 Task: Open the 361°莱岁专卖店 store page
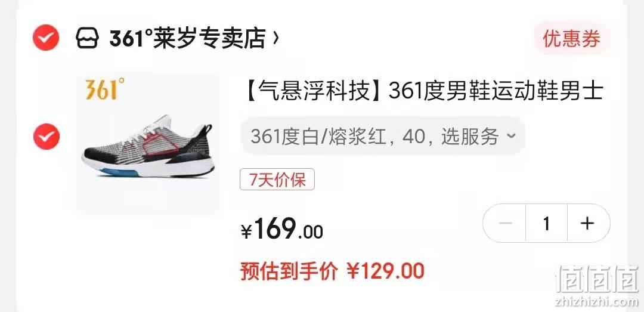187,38
